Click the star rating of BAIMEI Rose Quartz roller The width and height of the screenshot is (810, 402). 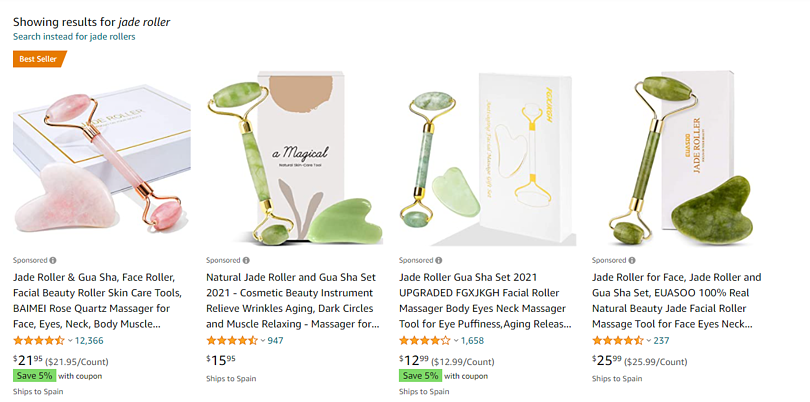39,340
